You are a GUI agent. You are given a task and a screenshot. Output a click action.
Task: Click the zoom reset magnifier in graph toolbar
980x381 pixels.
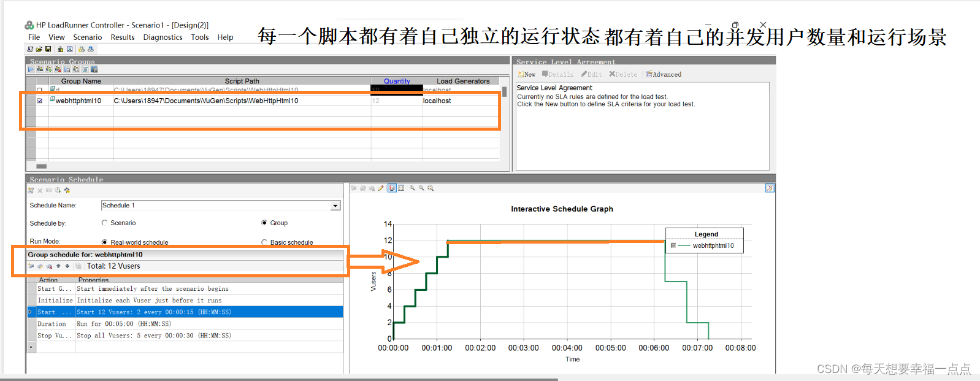(431, 188)
